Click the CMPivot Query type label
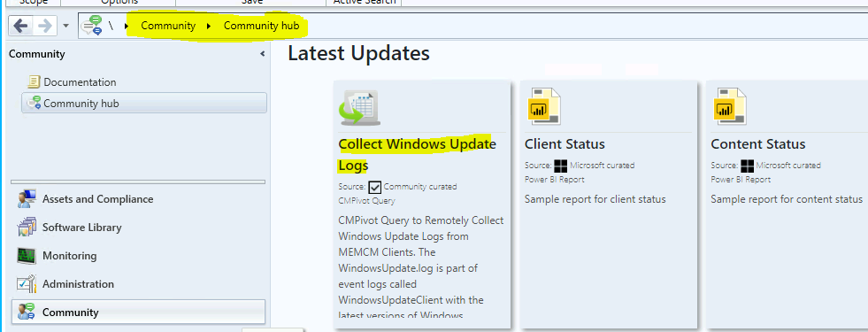Viewport: 868px width, 332px height. tap(366, 201)
